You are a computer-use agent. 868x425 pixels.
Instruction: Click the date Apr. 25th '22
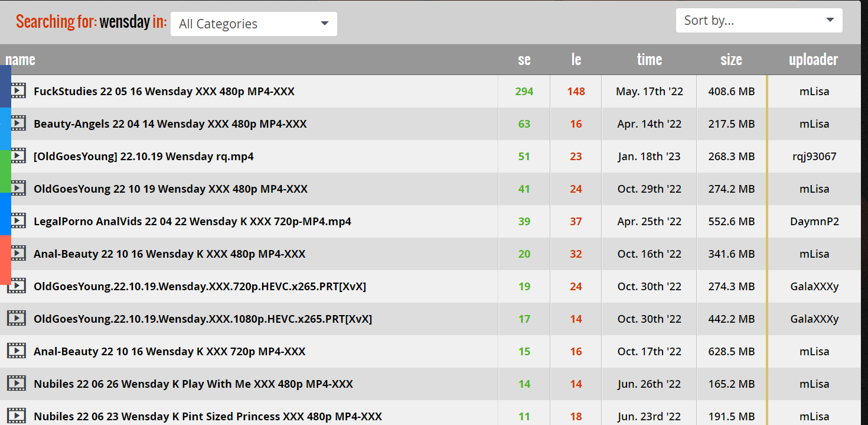point(650,222)
